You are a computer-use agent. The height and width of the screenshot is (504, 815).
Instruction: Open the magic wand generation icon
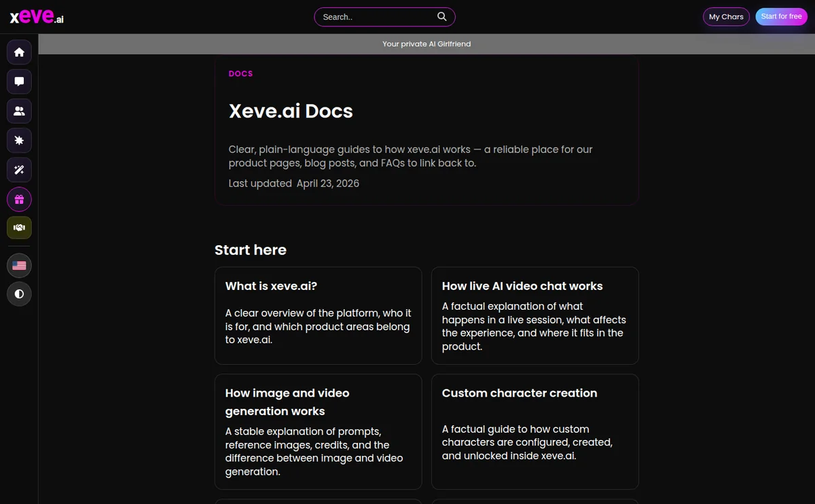(19, 170)
